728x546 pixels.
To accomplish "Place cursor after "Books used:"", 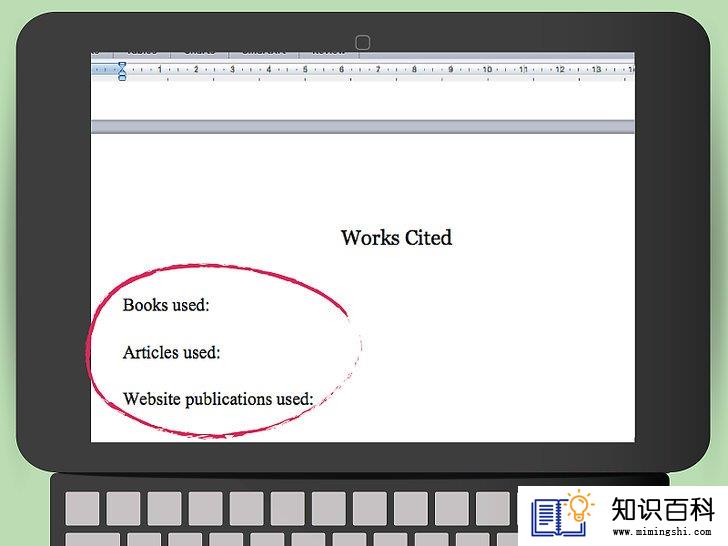I will pos(211,306).
